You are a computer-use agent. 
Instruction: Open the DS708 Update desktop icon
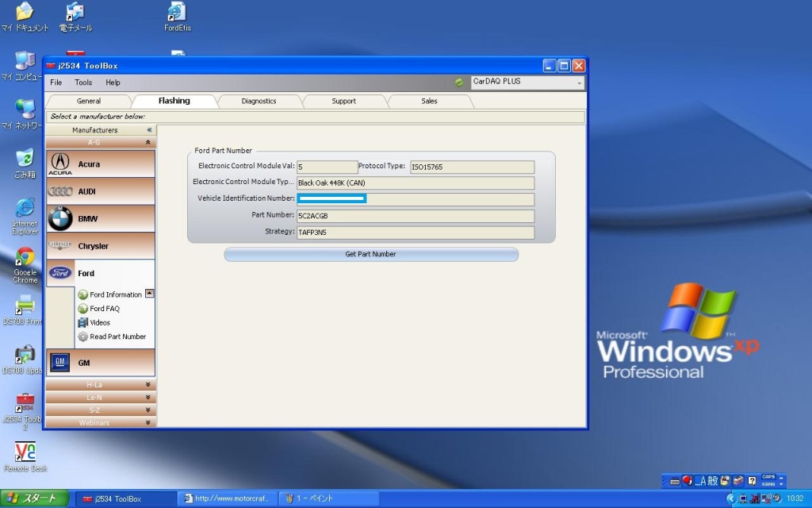point(23,360)
